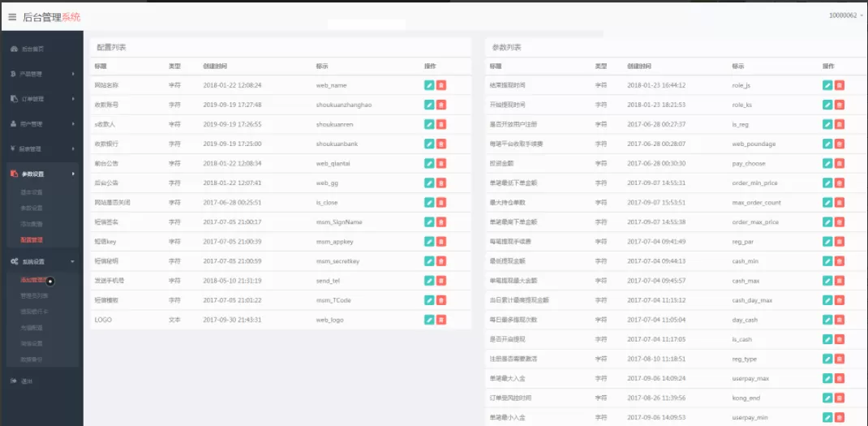868x426 pixels.
Task: Delete the web_poundage parameter row
Action: click(840, 144)
